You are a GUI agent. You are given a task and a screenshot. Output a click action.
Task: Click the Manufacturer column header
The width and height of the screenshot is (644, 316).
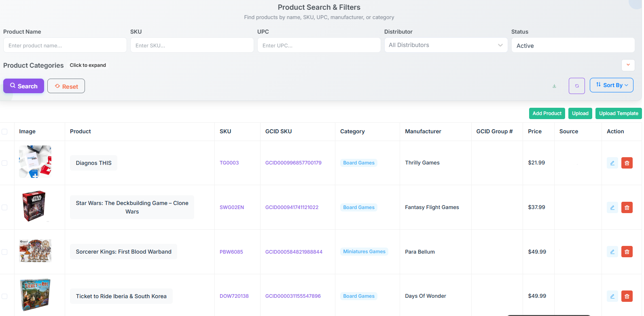[423, 131]
